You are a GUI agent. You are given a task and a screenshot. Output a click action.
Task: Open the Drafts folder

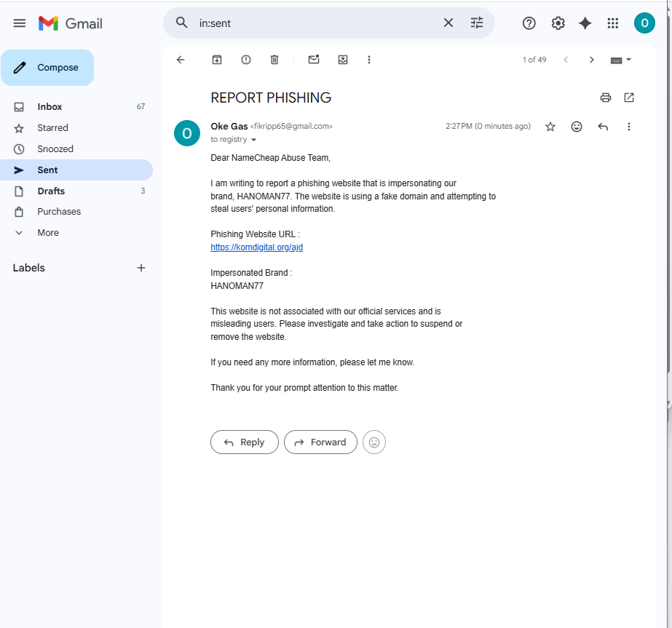pyautogui.click(x=76, y=191)
